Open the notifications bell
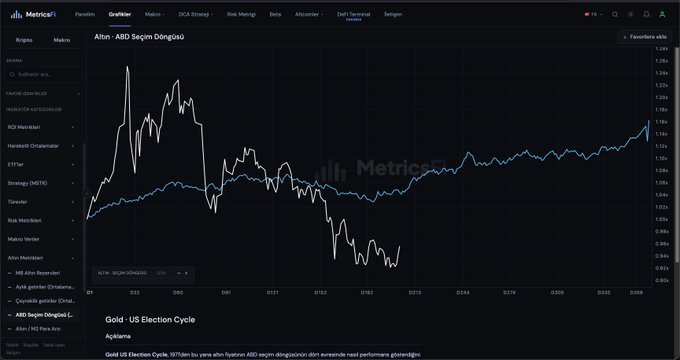680x360 pixels. pyautogui.click(x=646, y=14)
